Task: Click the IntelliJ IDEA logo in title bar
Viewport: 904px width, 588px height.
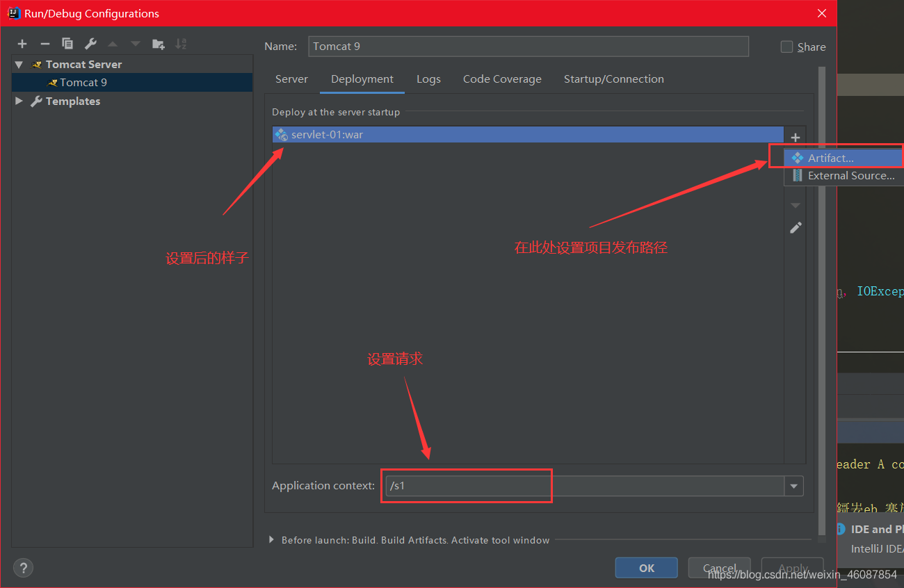Action: point(13,13)
